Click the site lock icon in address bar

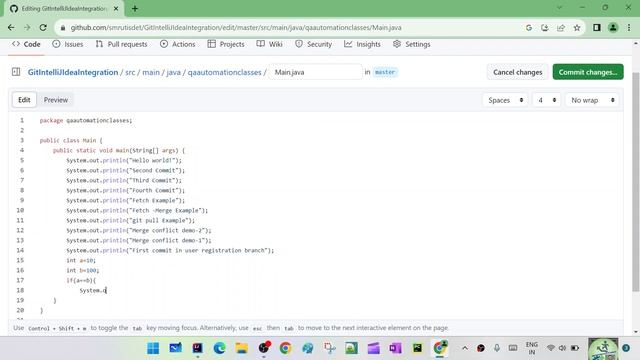click(62, 28)
